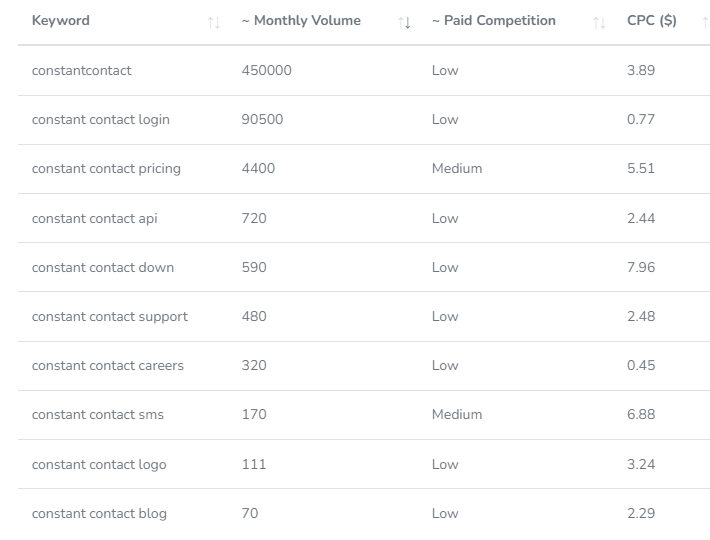
Task: Click the Paid Competition header label
Action: pos(494,20)
